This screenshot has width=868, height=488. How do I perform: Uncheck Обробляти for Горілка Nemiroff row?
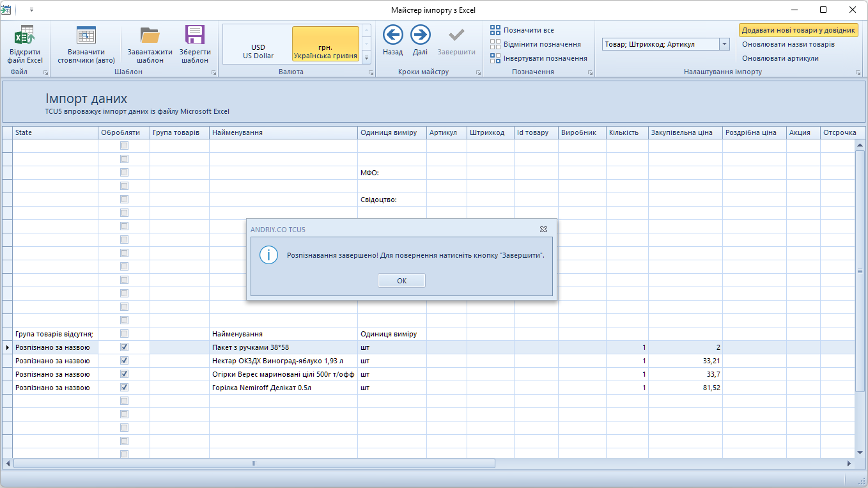point(124,388)
